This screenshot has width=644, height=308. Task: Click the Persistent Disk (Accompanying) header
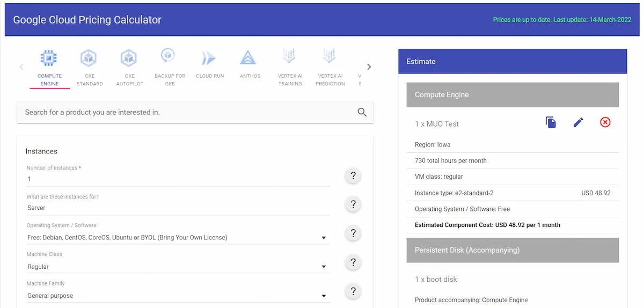513,250
